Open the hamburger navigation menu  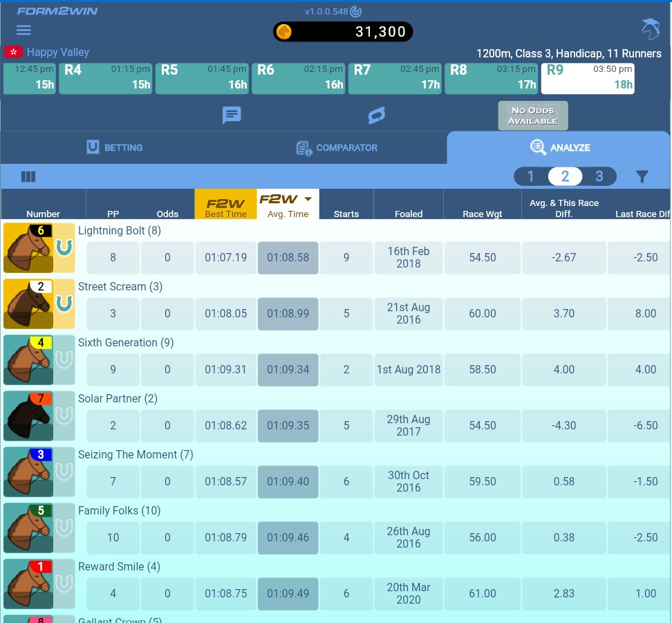(x=23, y=30)
